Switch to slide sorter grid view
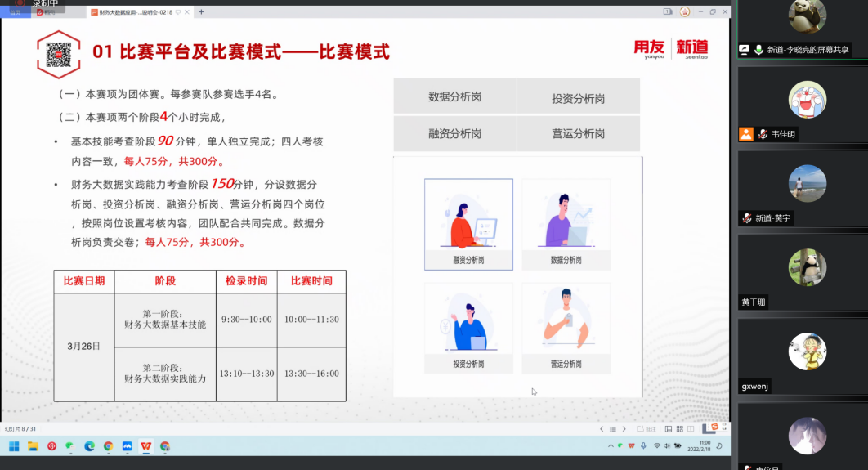Viewport: 868px width, 470px height. coord(678,429)
